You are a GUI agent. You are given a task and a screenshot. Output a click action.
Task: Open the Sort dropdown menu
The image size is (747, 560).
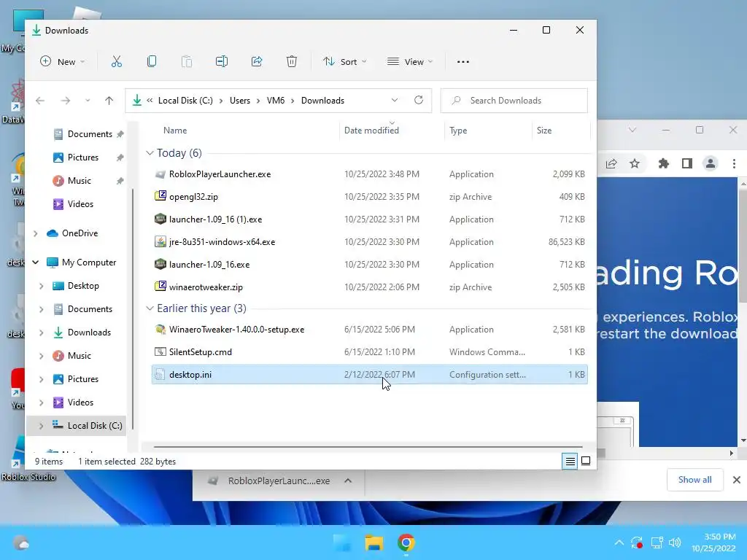click(345, 61)
